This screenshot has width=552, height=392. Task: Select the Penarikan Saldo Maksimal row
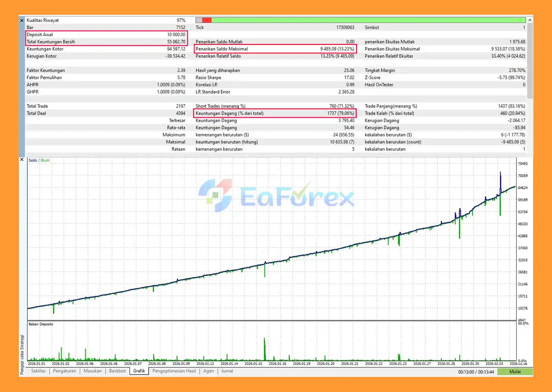275,49
